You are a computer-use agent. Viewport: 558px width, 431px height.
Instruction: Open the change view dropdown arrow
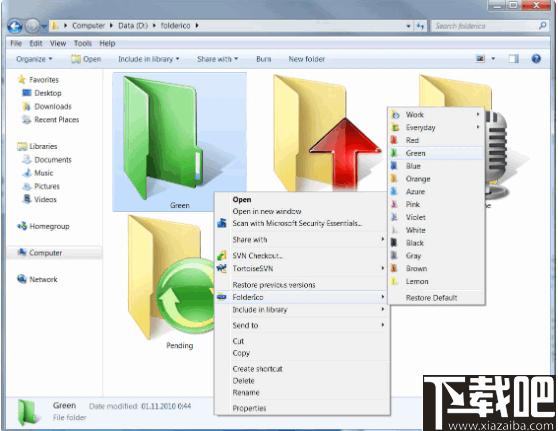click(x=493, y=59)
